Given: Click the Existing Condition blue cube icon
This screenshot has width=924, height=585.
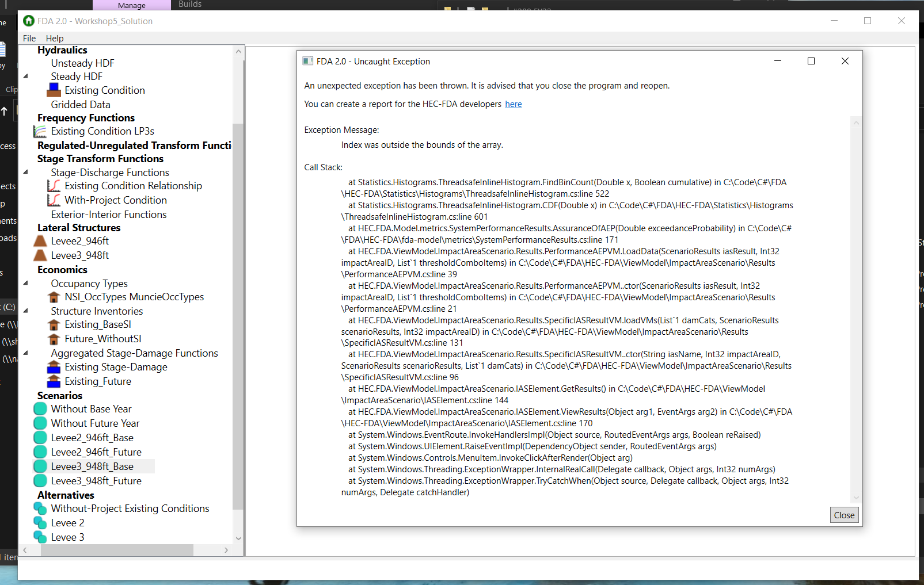Looking at the screenshot, I should [x=54, y=90].
